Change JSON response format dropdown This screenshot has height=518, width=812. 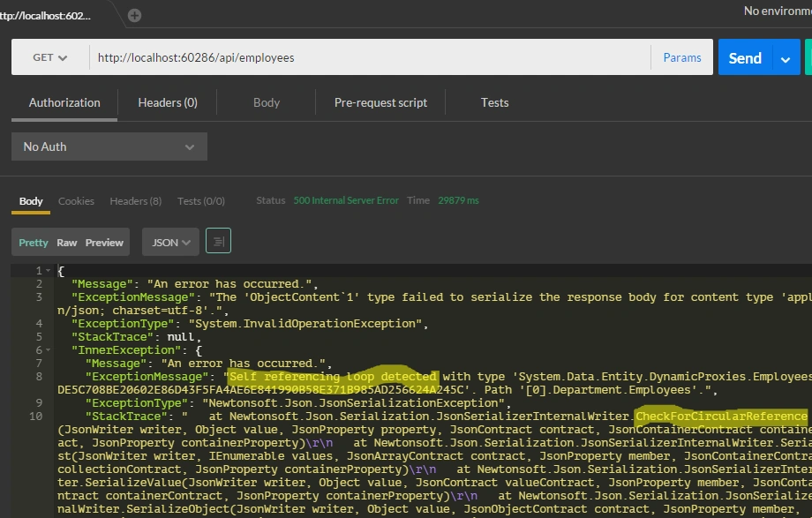coord(171,243)
